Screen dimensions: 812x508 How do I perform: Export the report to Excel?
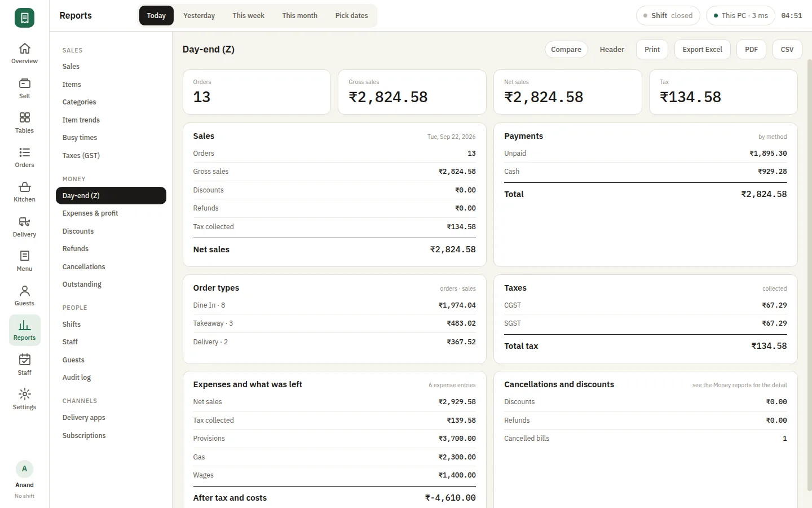702,50
